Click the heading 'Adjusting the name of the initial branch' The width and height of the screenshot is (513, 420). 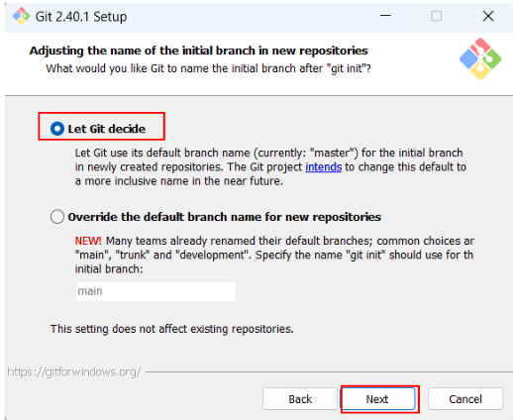click(x=198, y=51)
